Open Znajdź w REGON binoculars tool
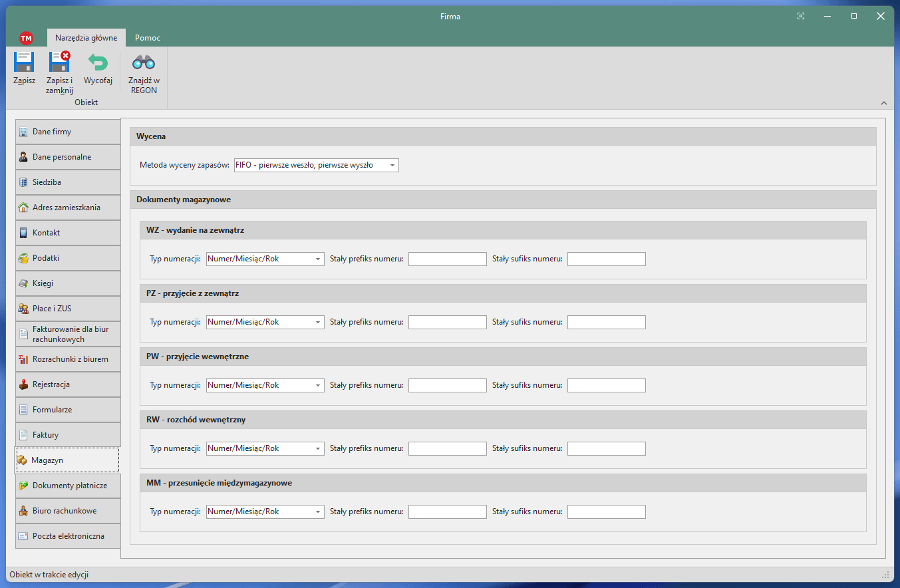 143,63
